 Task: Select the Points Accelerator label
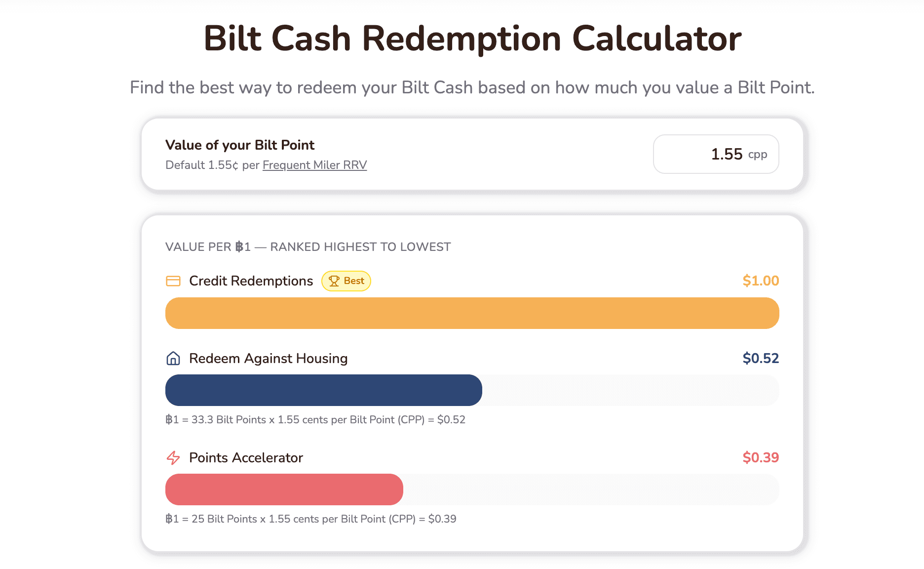[x=246, y=458]
